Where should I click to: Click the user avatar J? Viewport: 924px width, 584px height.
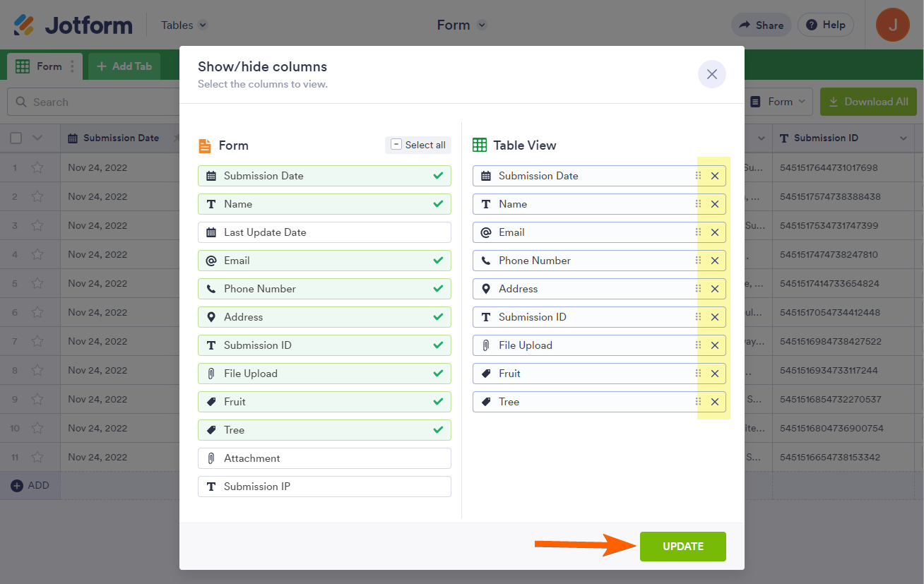pyautogui.click(x=892, y=25)
